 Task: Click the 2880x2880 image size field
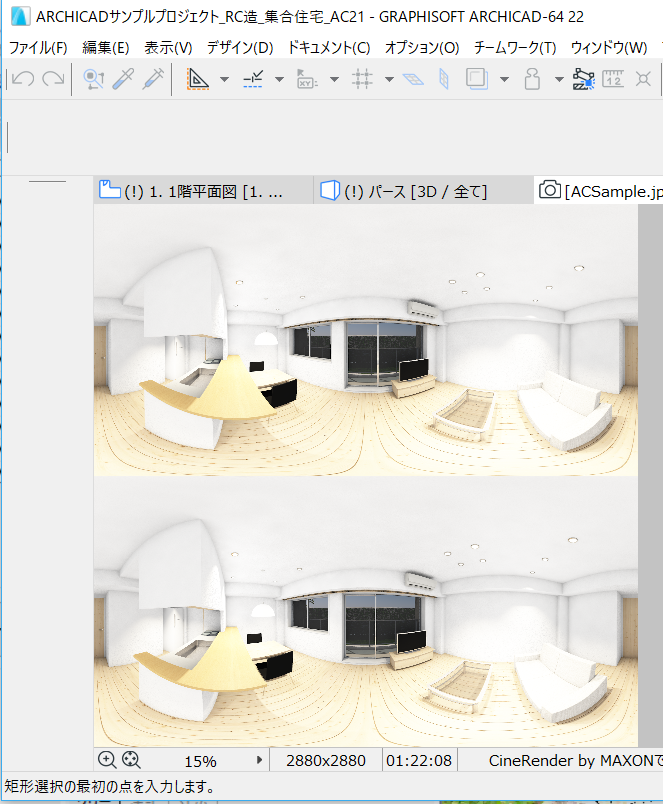326,760
